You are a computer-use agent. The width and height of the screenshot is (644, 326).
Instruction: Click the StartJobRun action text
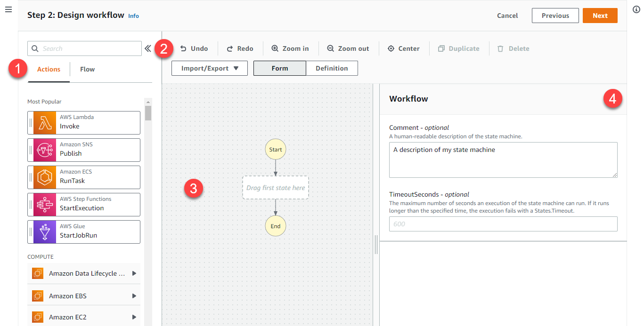[78, 235]
